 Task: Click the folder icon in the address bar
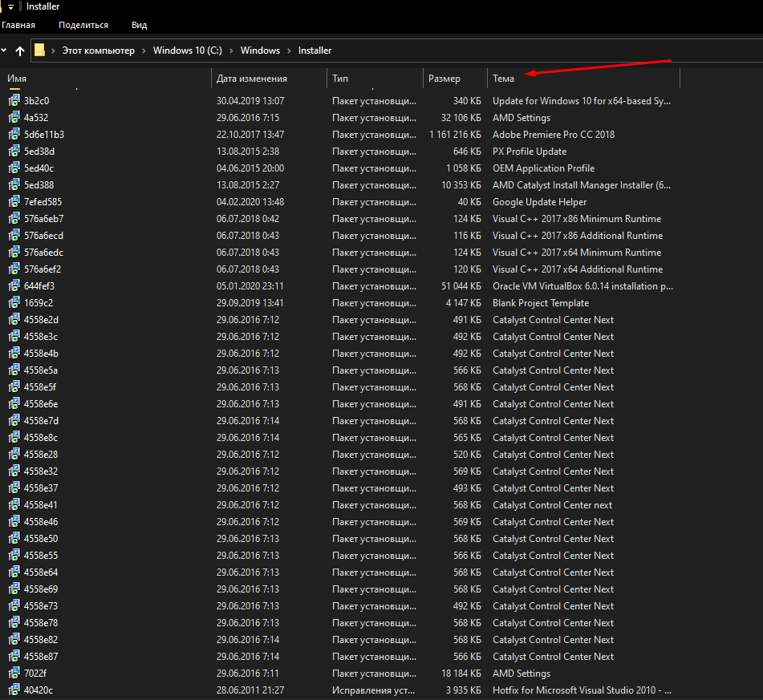[x=39, y=50]
